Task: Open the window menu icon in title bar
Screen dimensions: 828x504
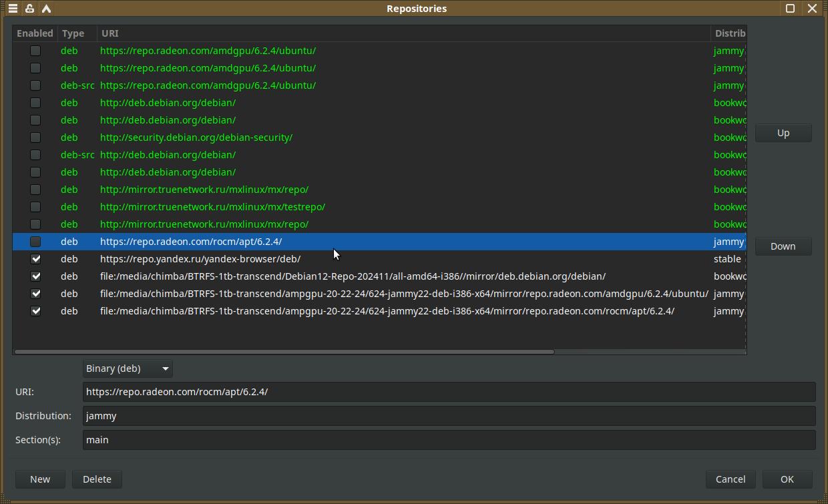Action: pos(13,9)
